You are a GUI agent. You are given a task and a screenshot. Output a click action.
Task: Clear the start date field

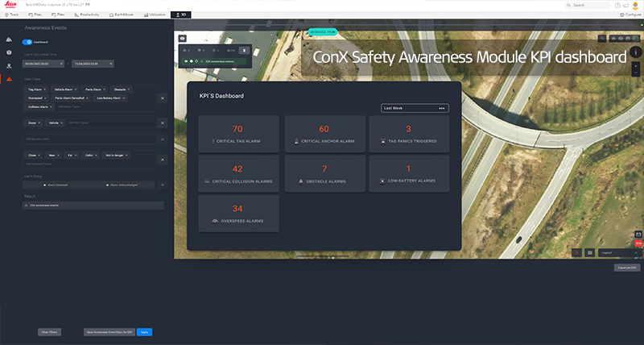point(61,64)
